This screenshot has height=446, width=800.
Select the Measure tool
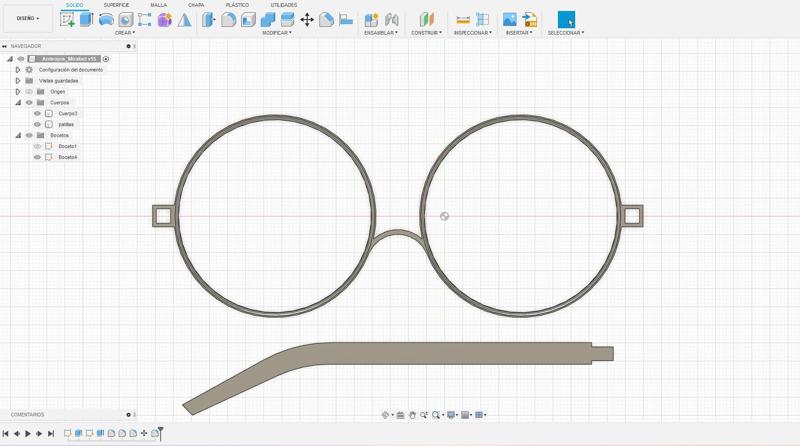click(463, 20)
